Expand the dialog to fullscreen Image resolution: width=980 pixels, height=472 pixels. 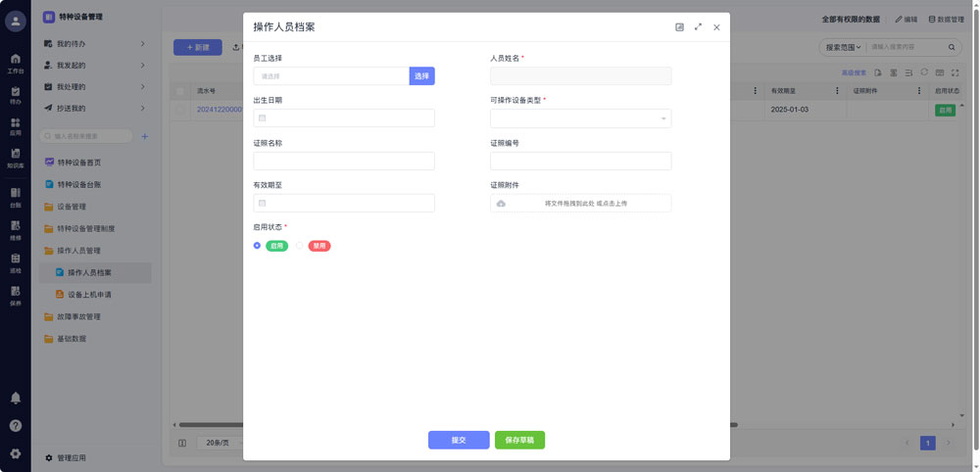click(698, 27)
